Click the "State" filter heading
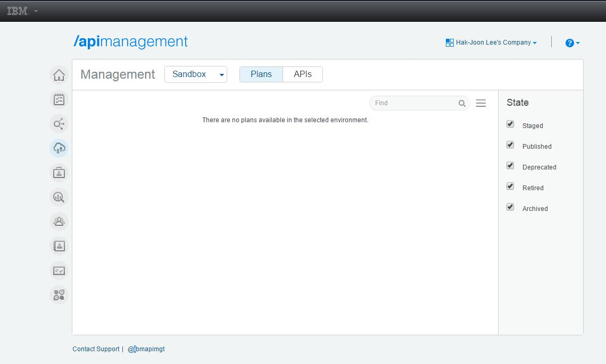The width and height of the screenshot is (606, 364). tap(518, 103)
